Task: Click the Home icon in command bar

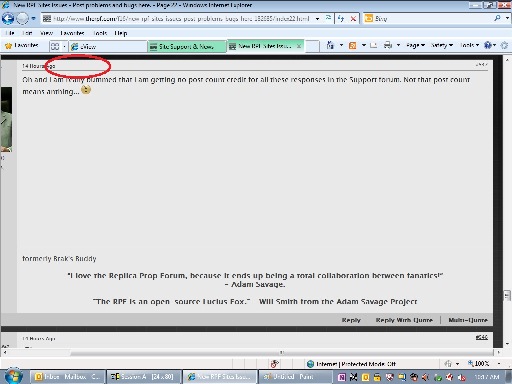Action: 330,45
